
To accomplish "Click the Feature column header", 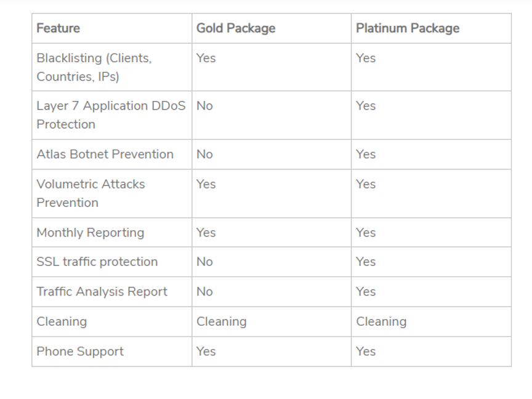I will pyautogui.click(x=58, y=28).
